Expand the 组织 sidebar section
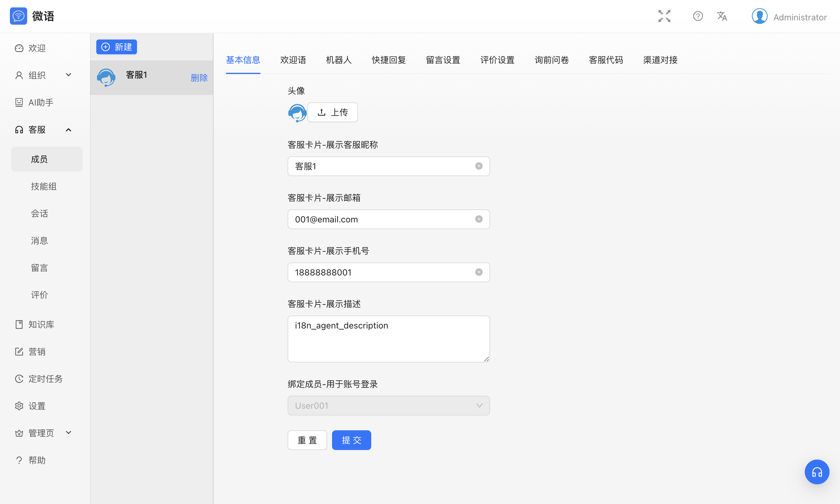 click(x=68, y=75)
